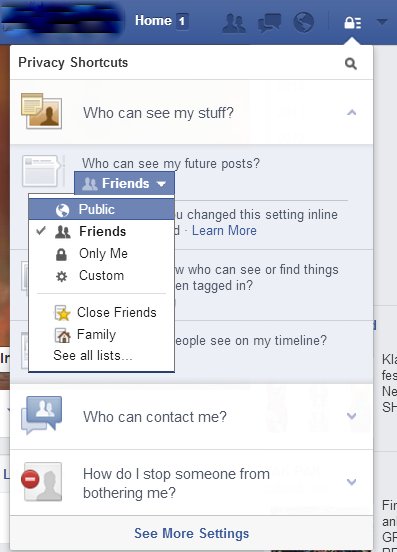The image size is (397, 552).
Task: Open the notifications globe icon
Action: [303, 22]
